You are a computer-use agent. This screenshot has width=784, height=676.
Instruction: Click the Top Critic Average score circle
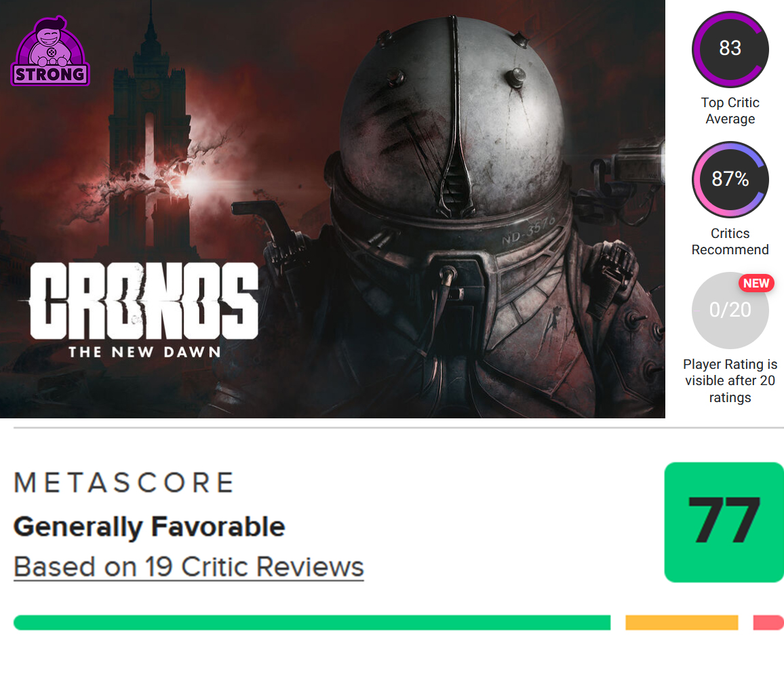(730, 49)
